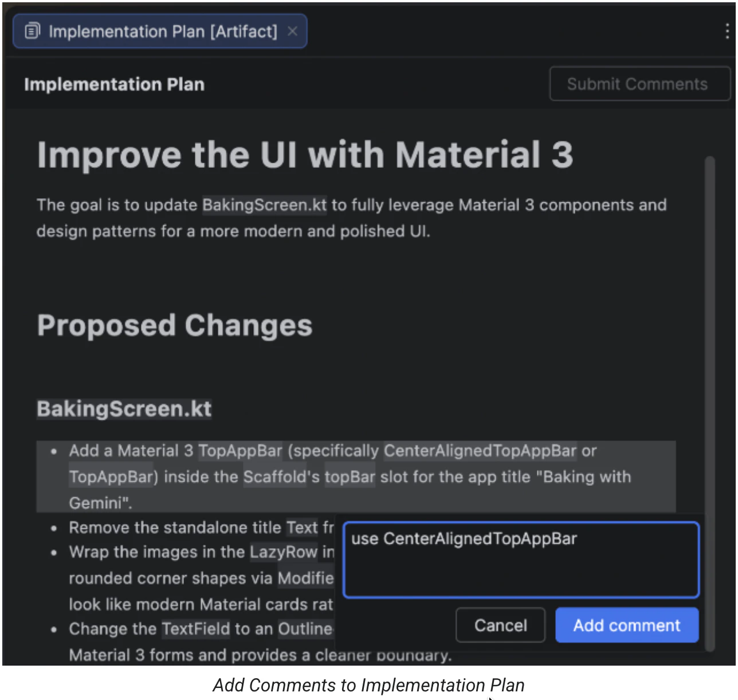Cancel the pending comment

[x=500, y=625]
